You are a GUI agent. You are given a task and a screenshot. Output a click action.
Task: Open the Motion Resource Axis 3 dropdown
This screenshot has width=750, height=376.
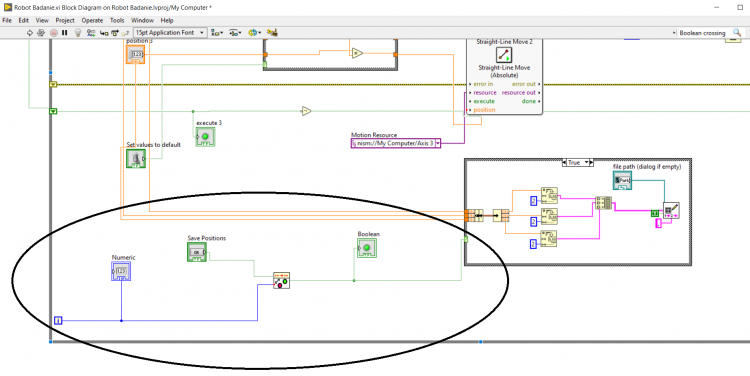(438, 143)
